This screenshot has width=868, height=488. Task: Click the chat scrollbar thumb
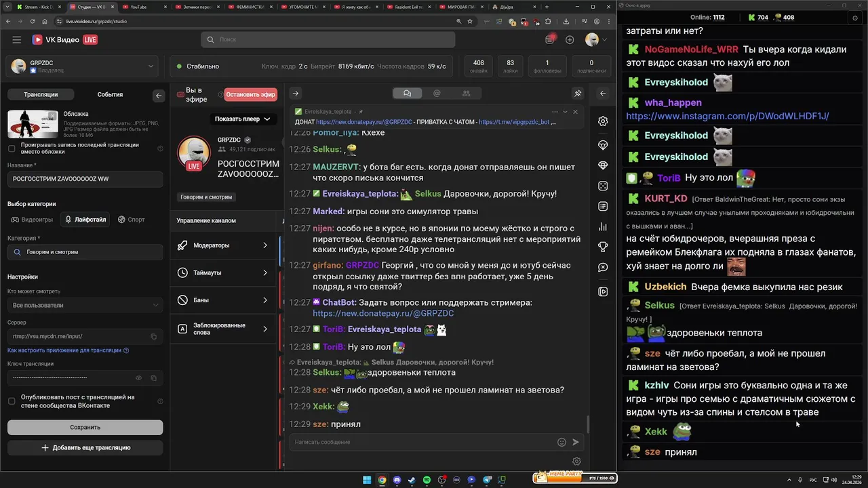coord(587,424)
